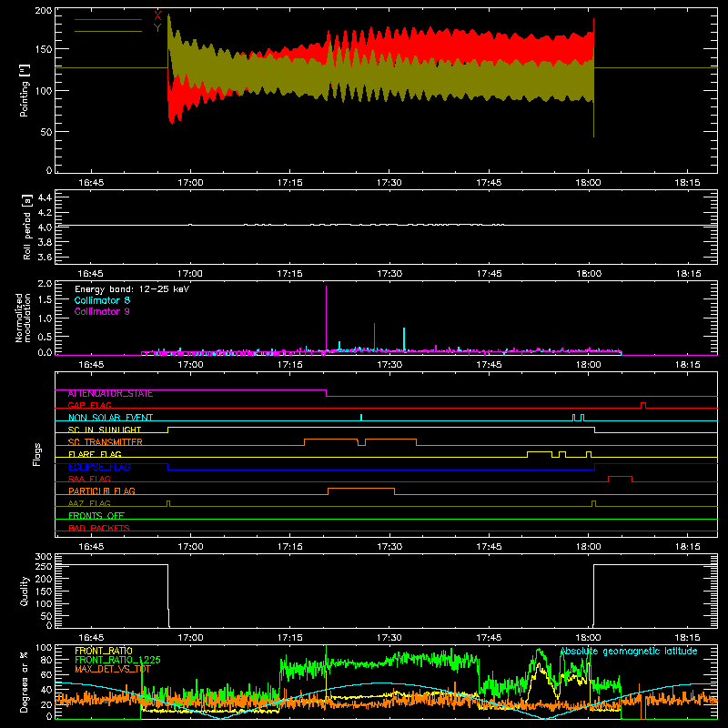Click the 17:15 tick under the Roll period plot

289,274
